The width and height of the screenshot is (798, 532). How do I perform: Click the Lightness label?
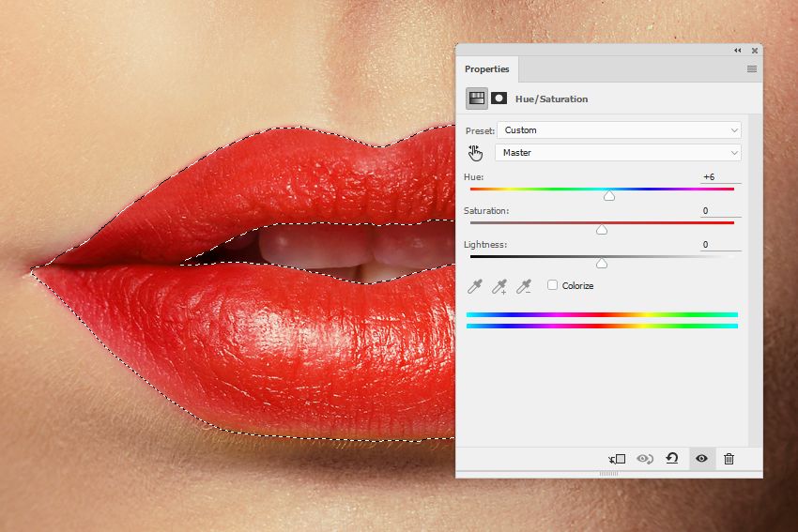point(485,245)
